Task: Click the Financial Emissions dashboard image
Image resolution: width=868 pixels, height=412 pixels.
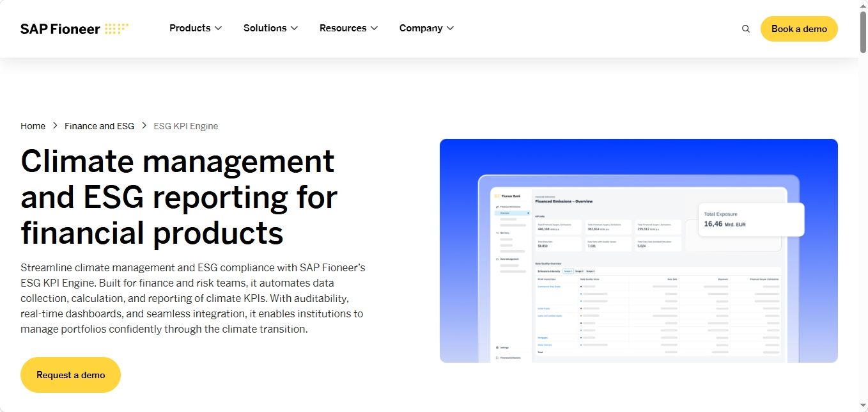Action: click(x=639, y=251)
